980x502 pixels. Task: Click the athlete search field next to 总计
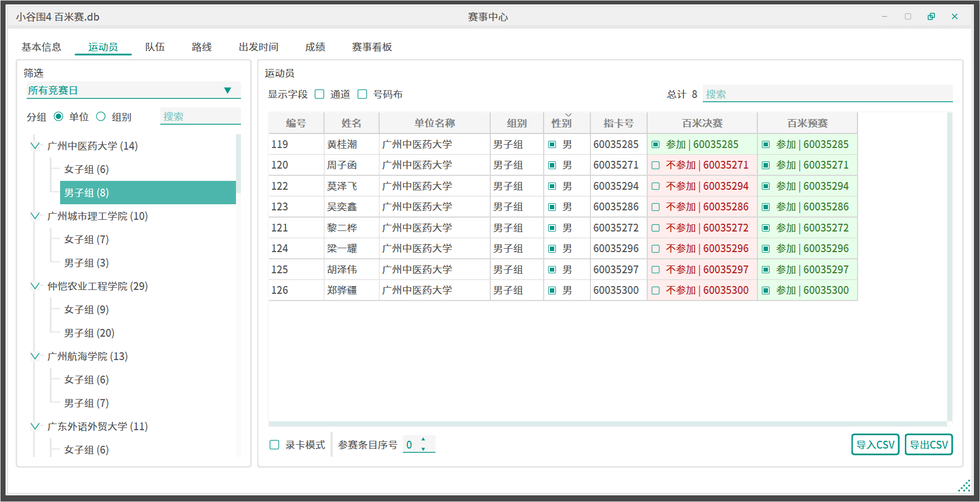pos(827,95)
